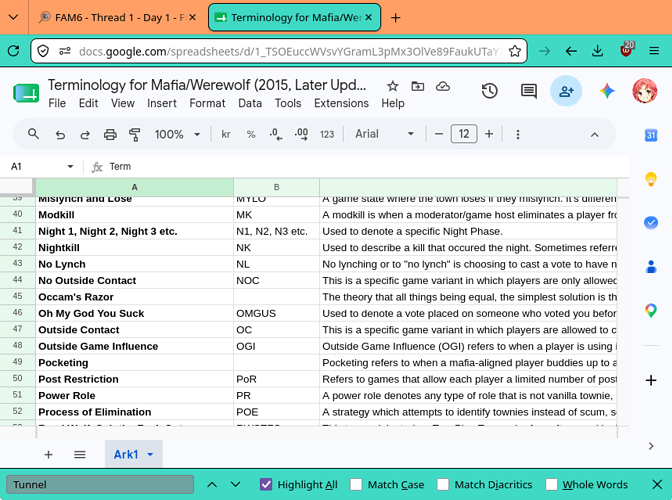Click the shield tracking protection icon
672x500 pixels.
(x=43, y=51)
